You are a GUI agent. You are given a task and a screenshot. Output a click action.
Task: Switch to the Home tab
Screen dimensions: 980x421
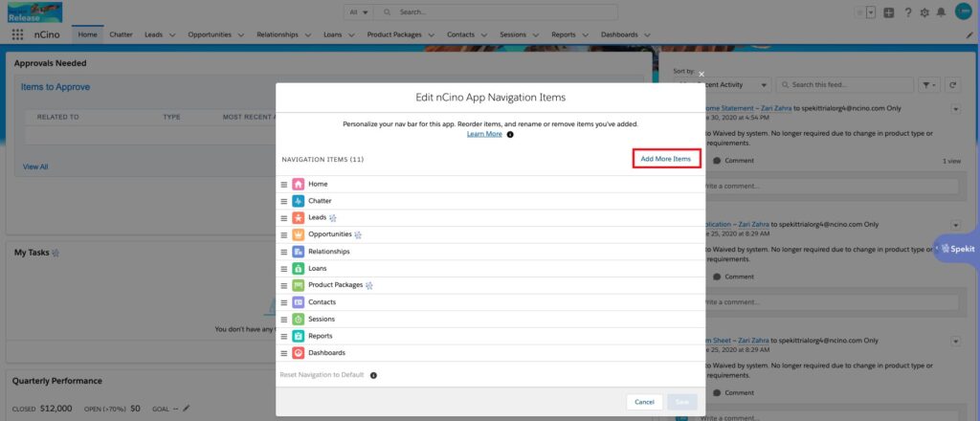[87, 35]
